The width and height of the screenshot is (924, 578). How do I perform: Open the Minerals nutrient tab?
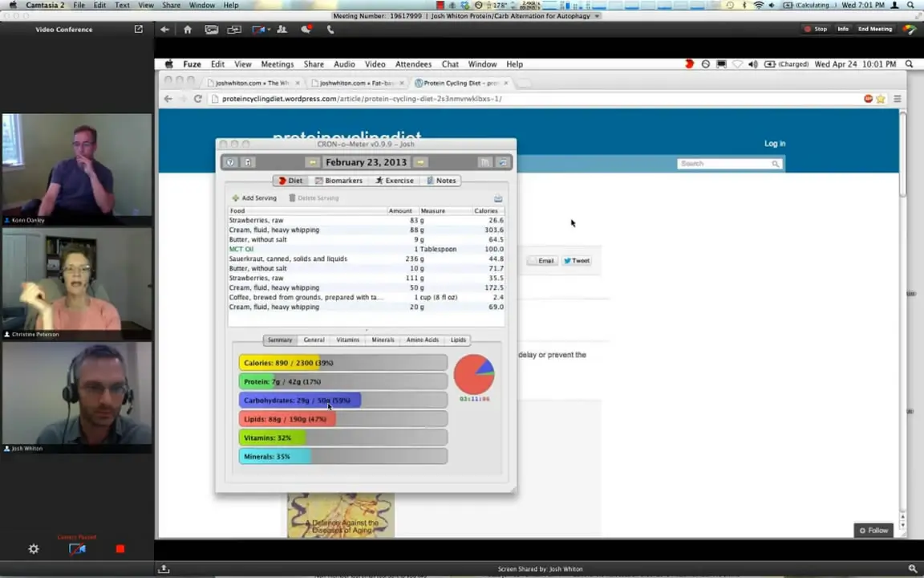(x=383, y=340)
